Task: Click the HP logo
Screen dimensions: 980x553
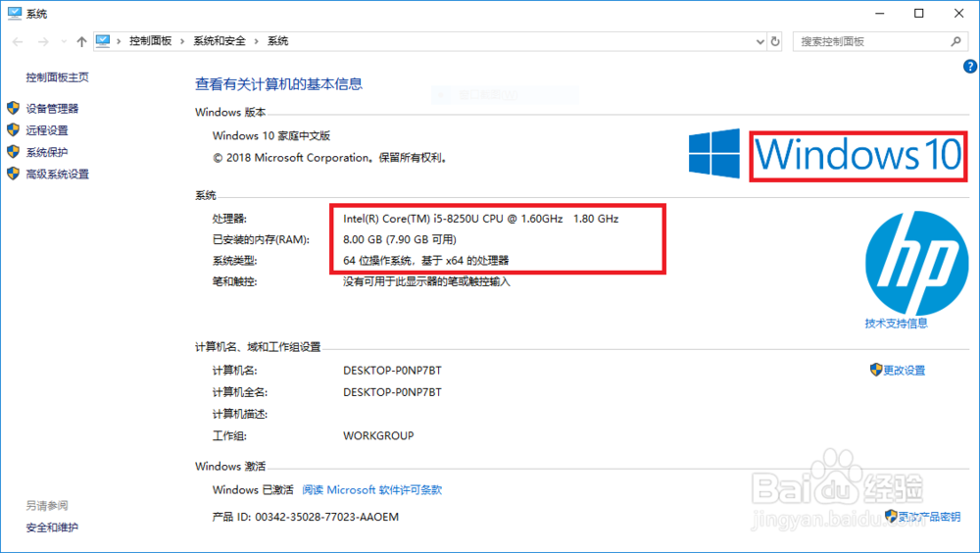Action: coord(916,263)
